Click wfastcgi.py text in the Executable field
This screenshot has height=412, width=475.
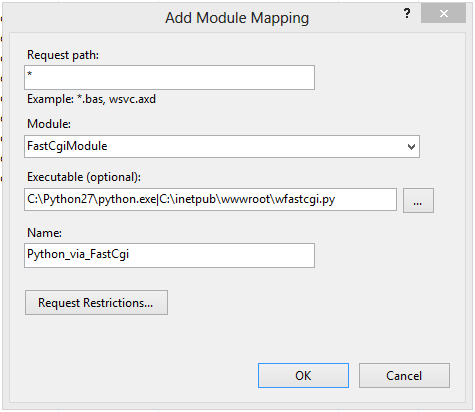click(x=305, y=199)
